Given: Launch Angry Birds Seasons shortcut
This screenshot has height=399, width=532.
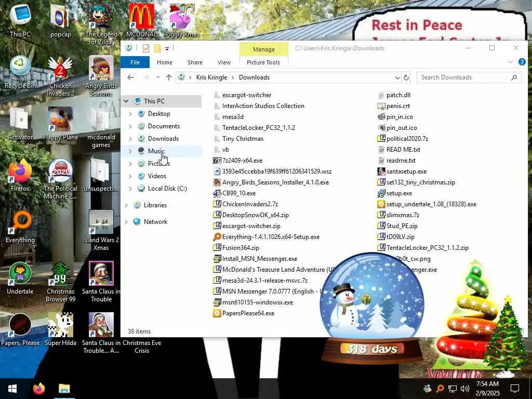Looking at the screenshot, I should 101,76.
